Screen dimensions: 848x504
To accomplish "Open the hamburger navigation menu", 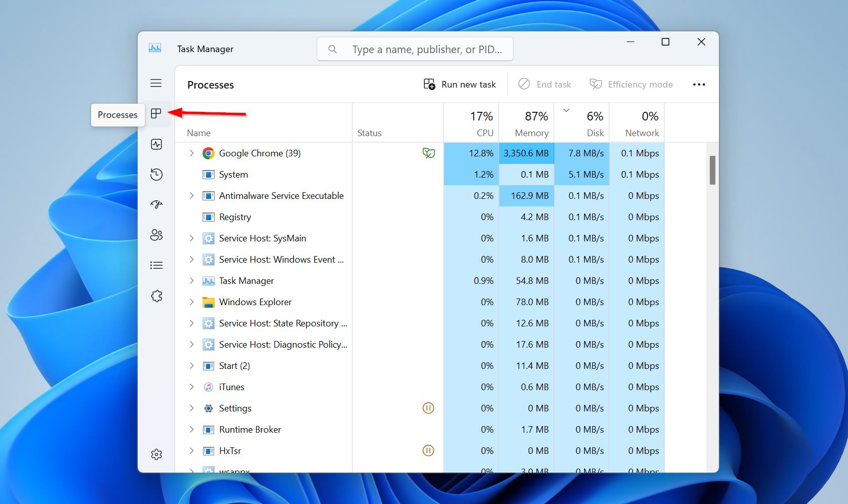I will click(156, 83).
